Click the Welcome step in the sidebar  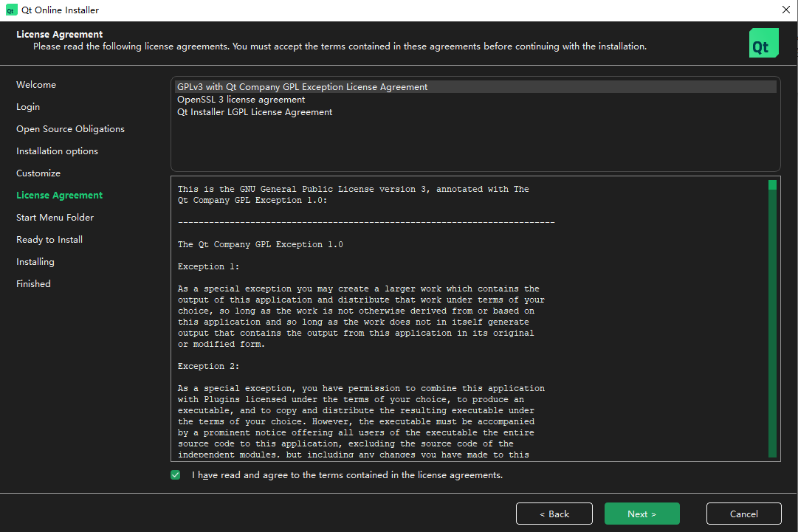tap(36, 85)
